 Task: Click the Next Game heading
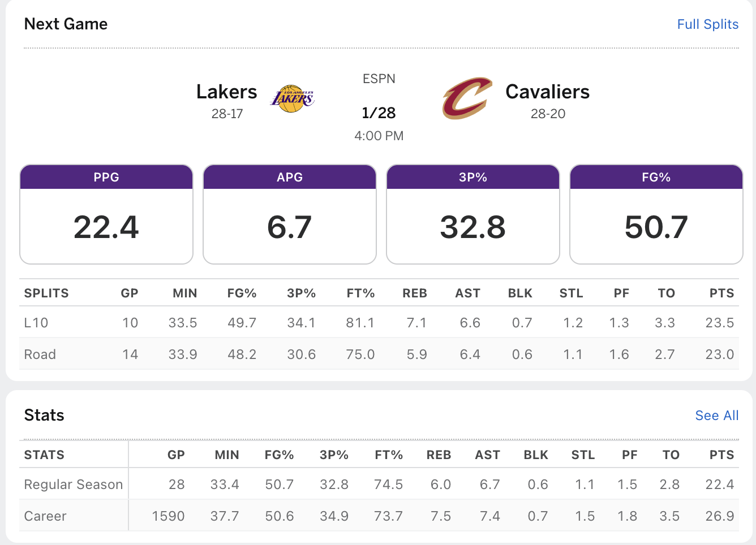[x=66, y=24]
